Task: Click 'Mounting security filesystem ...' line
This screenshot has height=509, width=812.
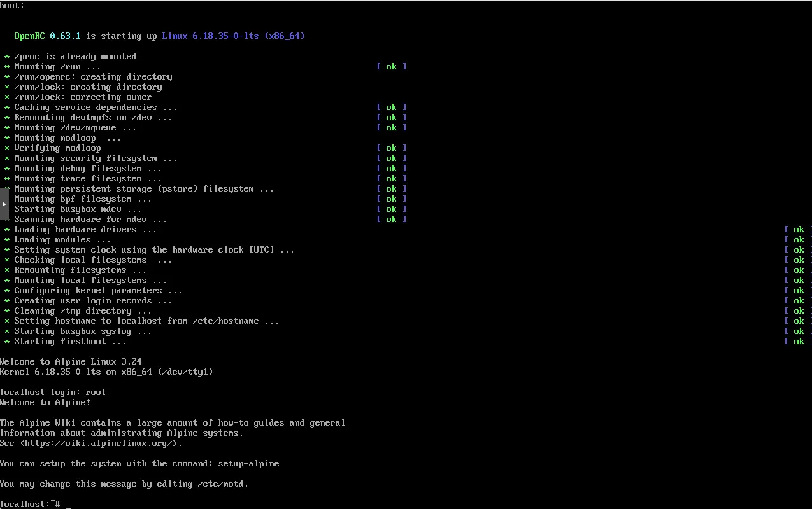Action: pos(96,158)
